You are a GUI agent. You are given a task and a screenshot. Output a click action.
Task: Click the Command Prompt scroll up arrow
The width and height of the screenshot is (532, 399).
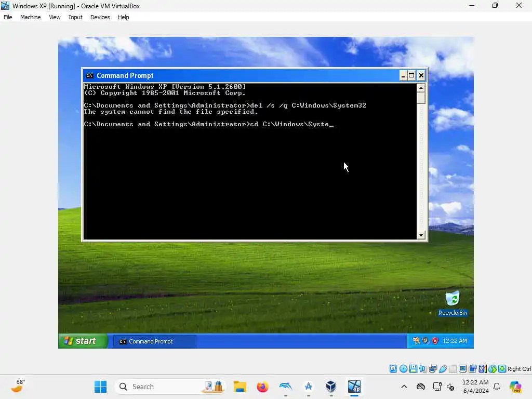pos(421,88)
